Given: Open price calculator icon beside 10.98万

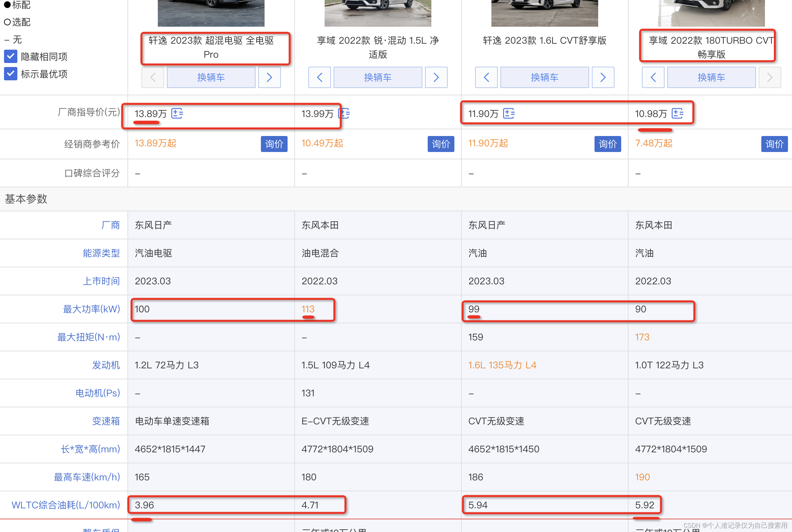Looking at the screenshot, I should 677,113.
